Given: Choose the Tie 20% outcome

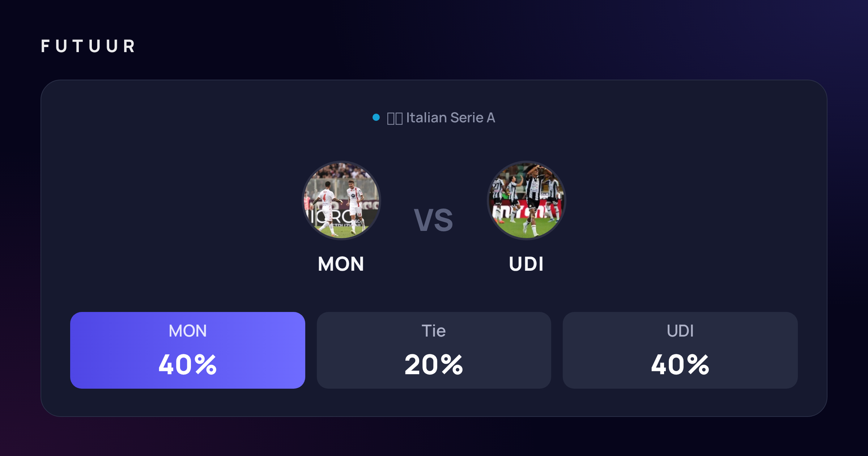Looking at the screenshot, I should (x=434, y=350).
